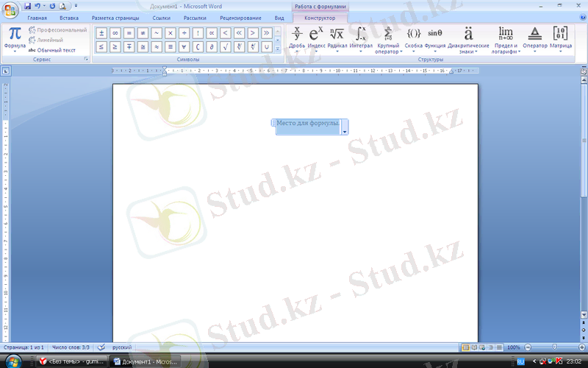The height and width of the screenshot is (368, 588).
Task: Expand the Радикал structures gallery
Action: pyautogui.click(x=337, y=40)
